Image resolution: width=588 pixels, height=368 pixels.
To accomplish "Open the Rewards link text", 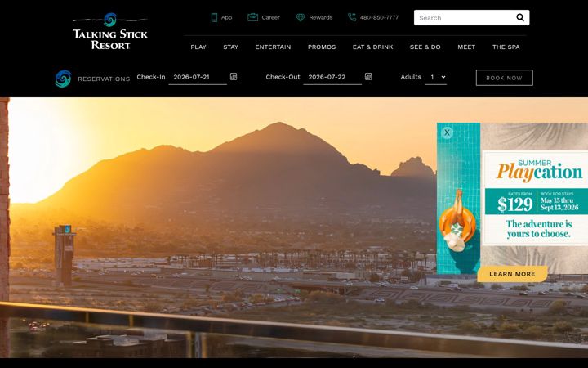I will coord(321,18).
